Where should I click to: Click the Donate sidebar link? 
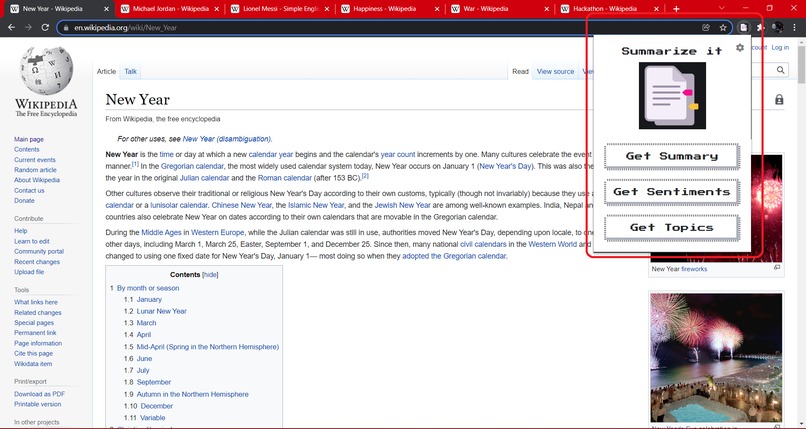(x=24, y=200)
